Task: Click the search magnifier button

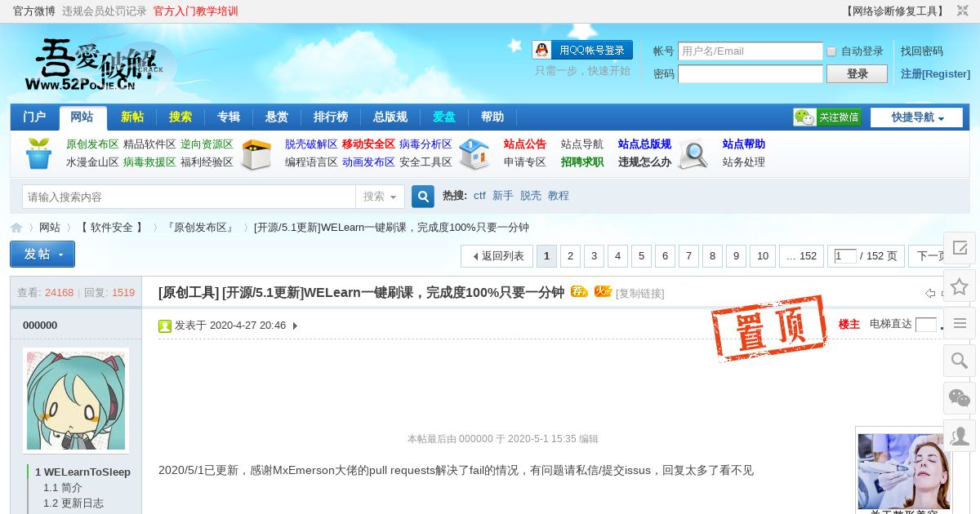Action: [x=422, y=197]
